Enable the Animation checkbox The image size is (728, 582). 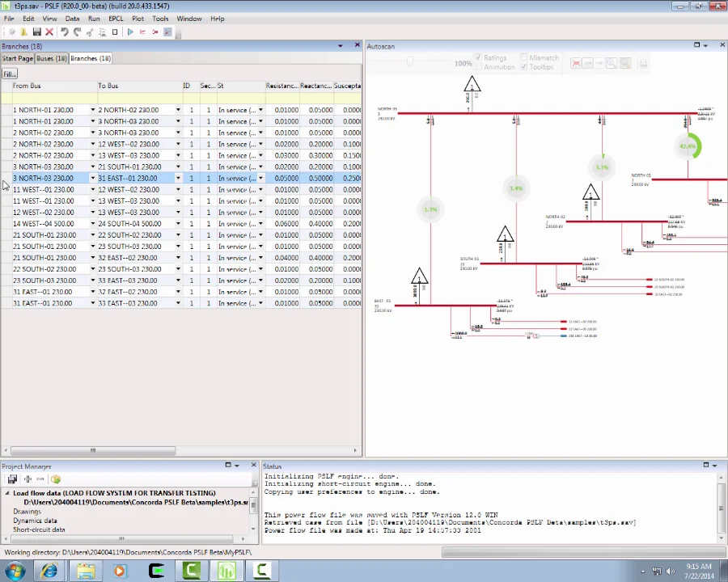(478, 67)
